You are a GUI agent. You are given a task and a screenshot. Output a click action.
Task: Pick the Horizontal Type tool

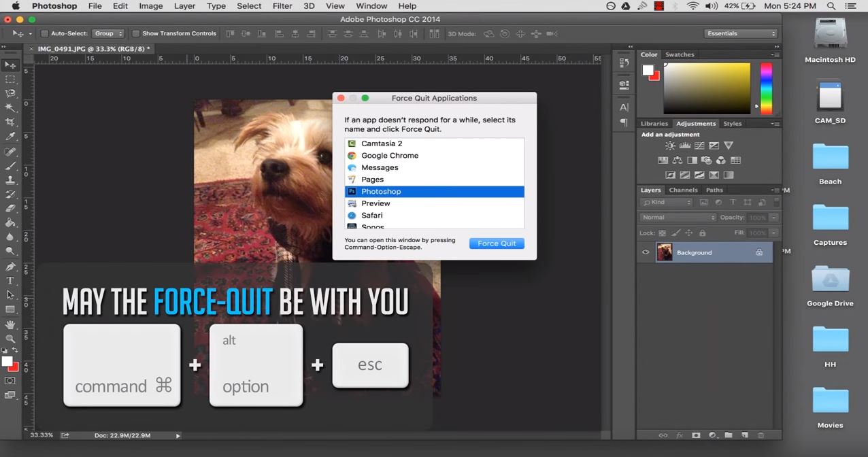[10, 280]
